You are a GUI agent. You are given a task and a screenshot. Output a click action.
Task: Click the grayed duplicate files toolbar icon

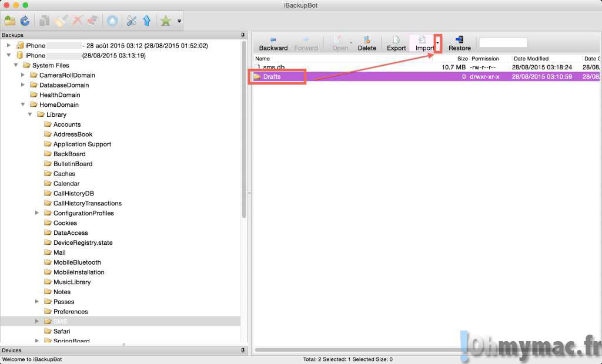[x=44, y=21]
